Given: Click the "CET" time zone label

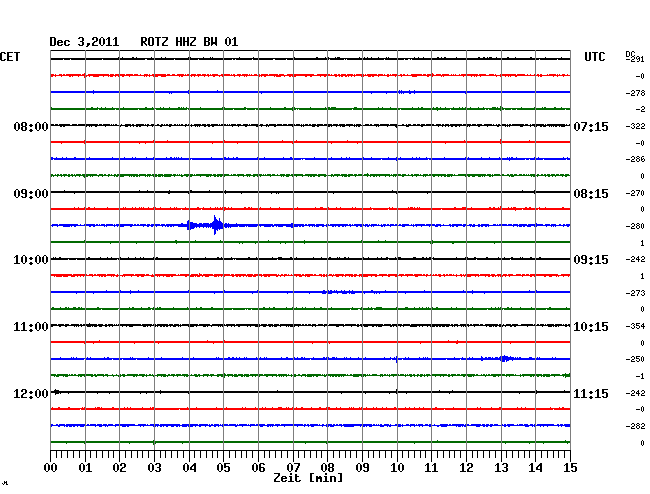Looking at the screenshot, I should pyautogui.click(x=10, y=57).
